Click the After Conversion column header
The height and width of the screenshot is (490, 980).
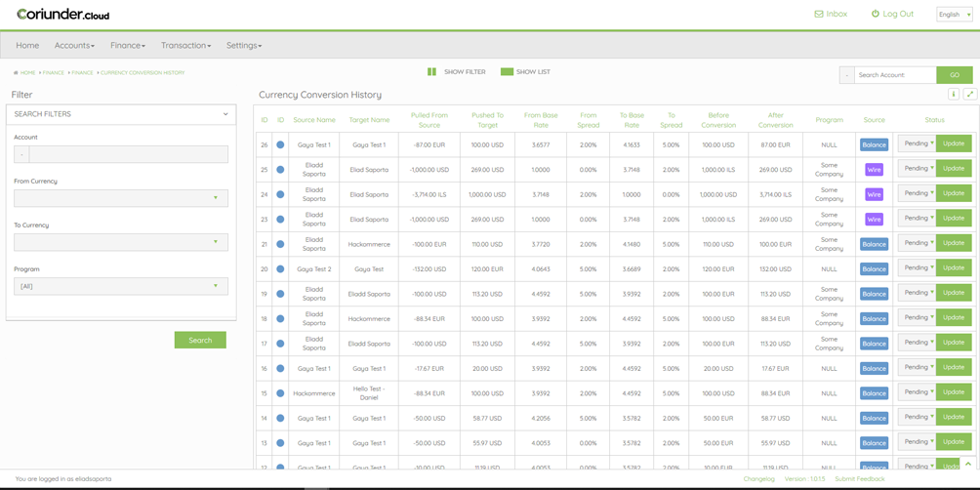coord(774,120)
